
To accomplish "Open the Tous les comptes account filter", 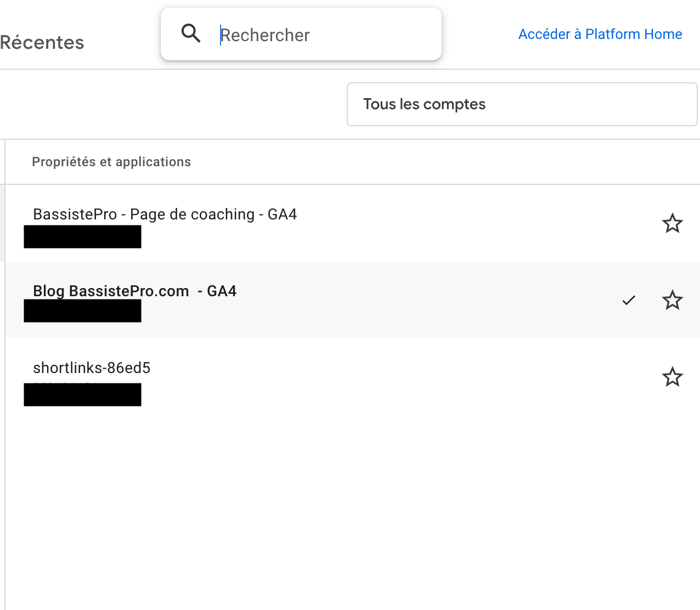I will 522,104.
